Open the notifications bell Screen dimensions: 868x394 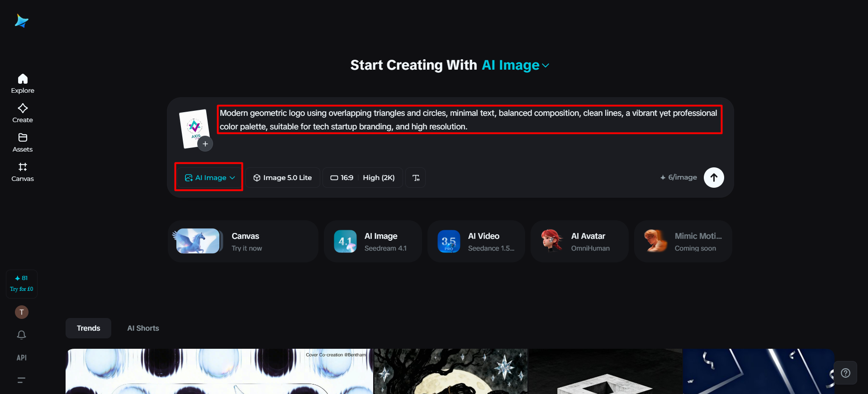click(22, 335)
